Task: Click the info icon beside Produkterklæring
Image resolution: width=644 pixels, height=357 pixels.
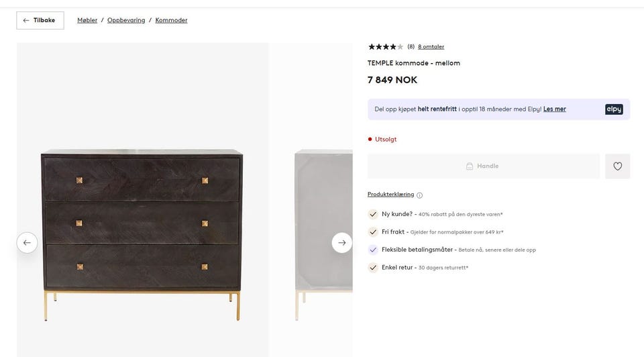Action: coord(420,195)
